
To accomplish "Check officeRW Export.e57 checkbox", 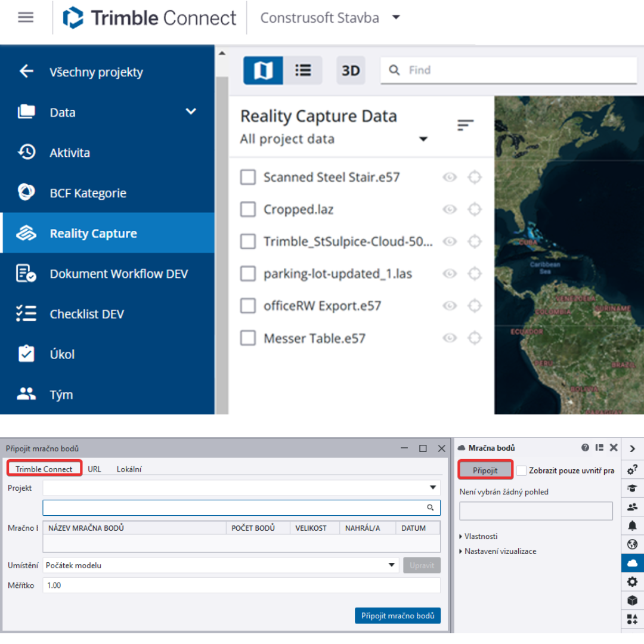I will coord(248,305).
